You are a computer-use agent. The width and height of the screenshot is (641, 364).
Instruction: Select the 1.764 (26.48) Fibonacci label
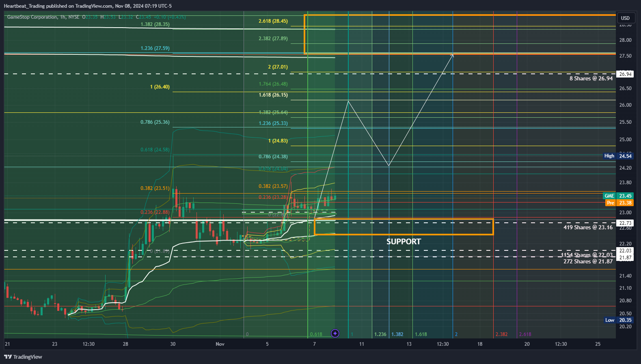point(273,84)
